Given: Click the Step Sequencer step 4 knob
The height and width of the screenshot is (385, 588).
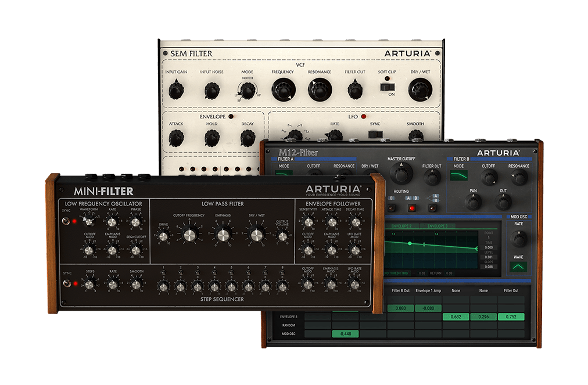Looking at the screenshot, I should [214, 287].
